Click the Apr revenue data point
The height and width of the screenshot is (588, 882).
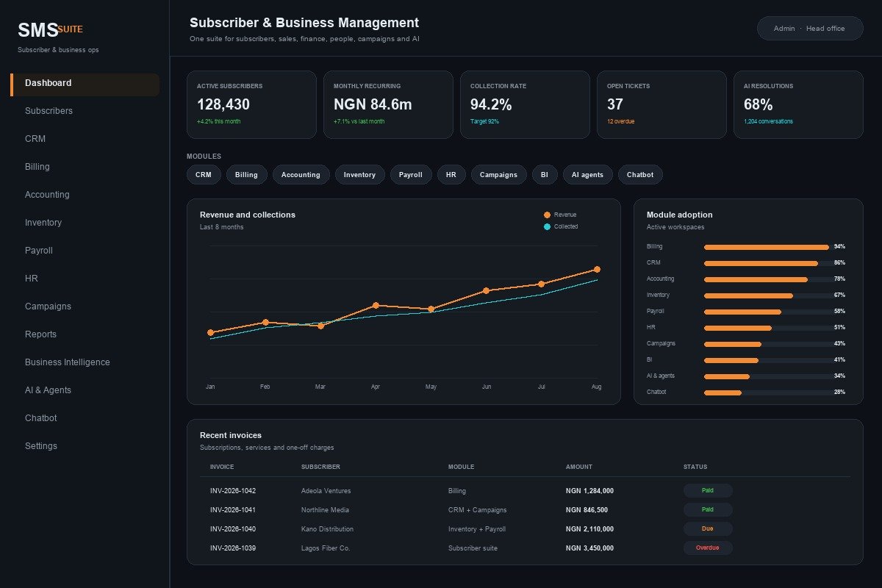376,305
